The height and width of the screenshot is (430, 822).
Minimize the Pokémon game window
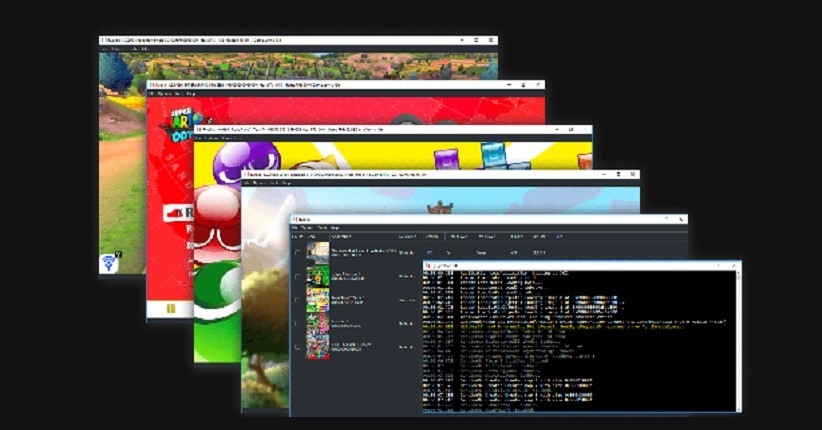(462, 40)
